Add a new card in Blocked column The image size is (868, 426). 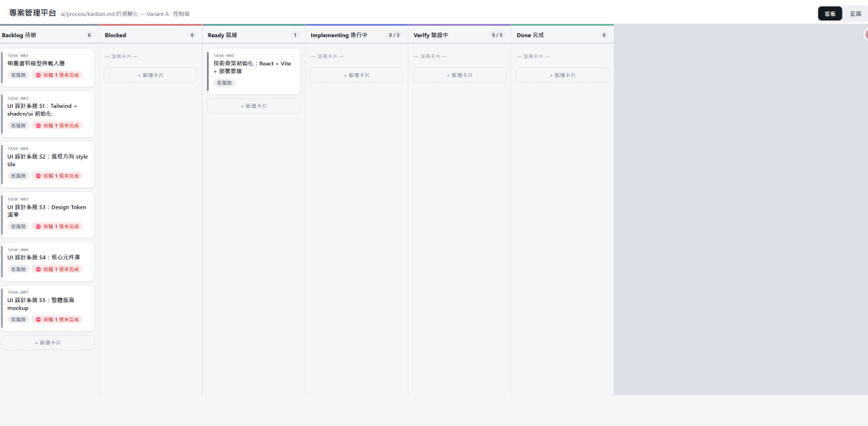(x=151, y=75)
